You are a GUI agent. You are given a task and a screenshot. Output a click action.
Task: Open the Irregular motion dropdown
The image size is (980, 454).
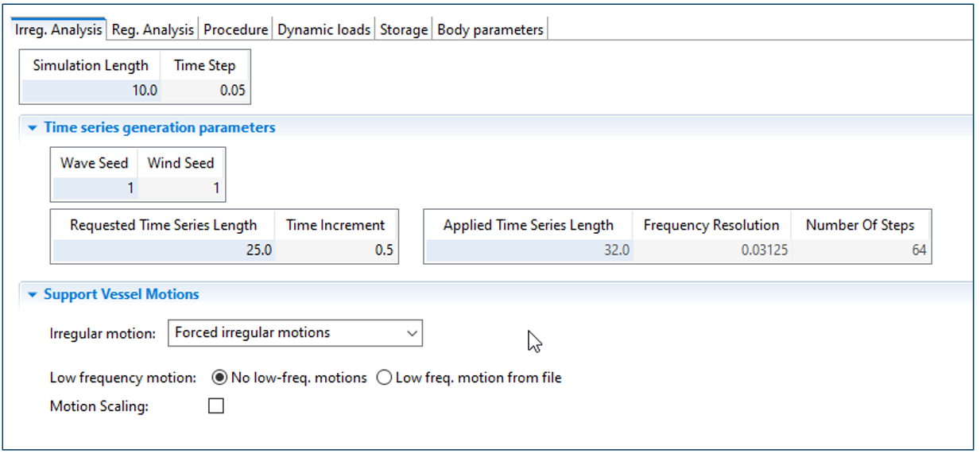pos(295,333)
